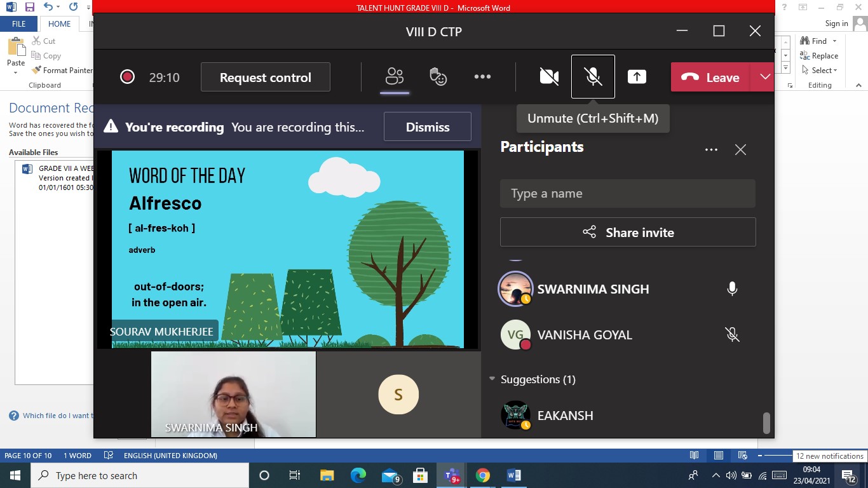Click Swarnima Singh's microphone icon
The width and height of the screenshot is (868, 488).
click(x=732, y=289)
